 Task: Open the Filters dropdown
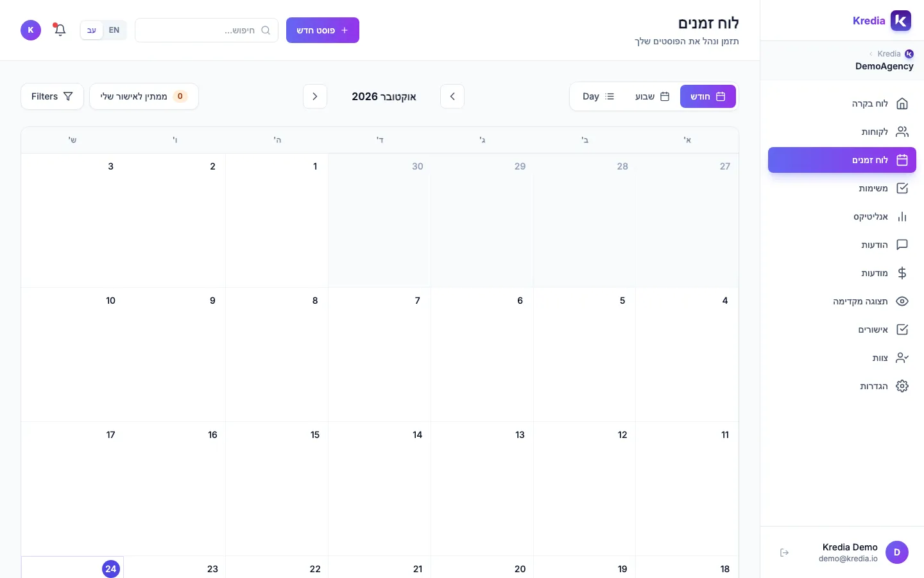[52, 96]
